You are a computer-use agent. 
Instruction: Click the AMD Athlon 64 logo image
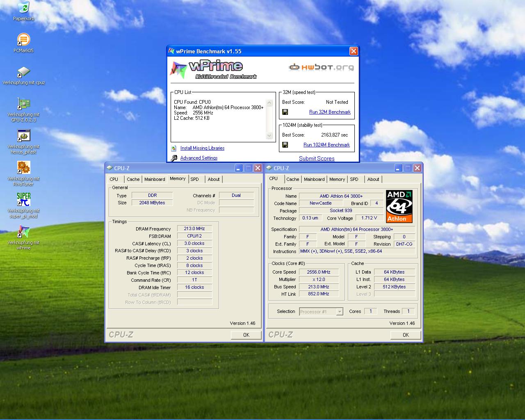399,206
